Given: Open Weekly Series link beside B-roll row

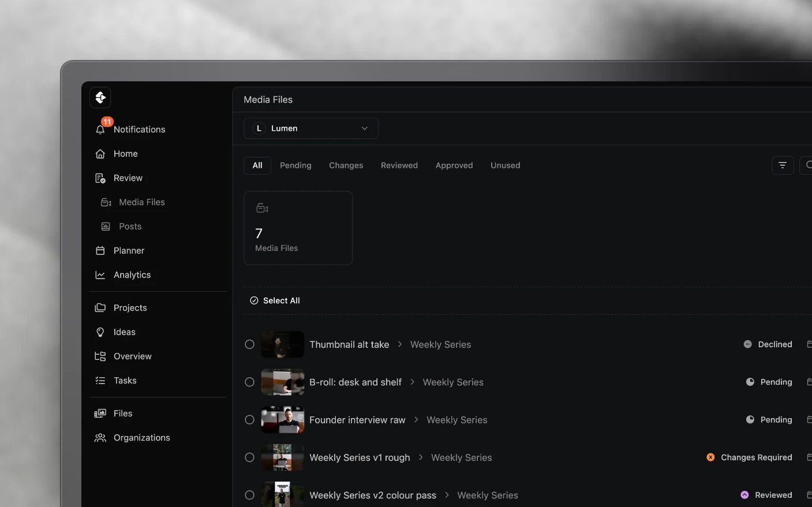Looking at the screenshot, I should tap(453, 382).
